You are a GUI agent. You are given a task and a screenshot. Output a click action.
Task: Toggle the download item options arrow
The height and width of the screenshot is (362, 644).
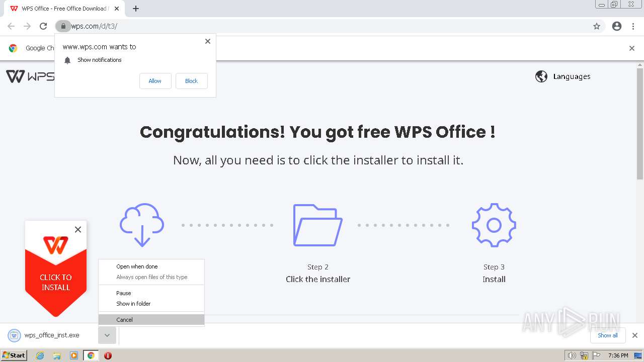click(107, 335)
